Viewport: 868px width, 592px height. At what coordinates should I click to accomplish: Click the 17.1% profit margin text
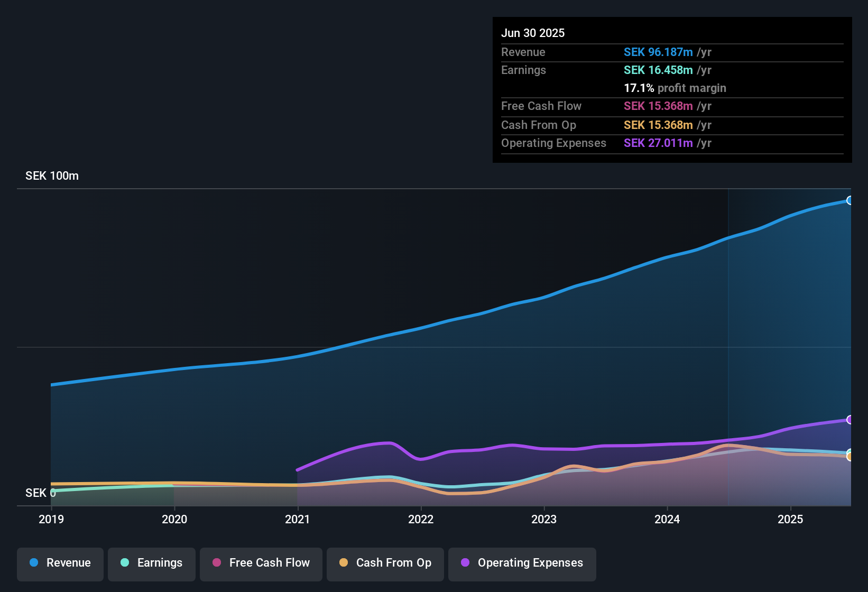point(675,88)
